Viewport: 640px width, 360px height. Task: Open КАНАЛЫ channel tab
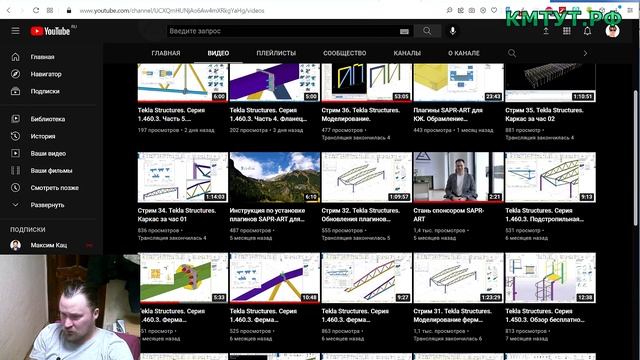pos(407,53)
